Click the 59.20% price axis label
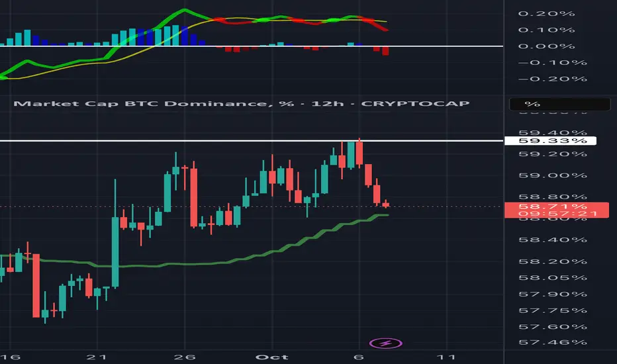 [x=553, y=154]
